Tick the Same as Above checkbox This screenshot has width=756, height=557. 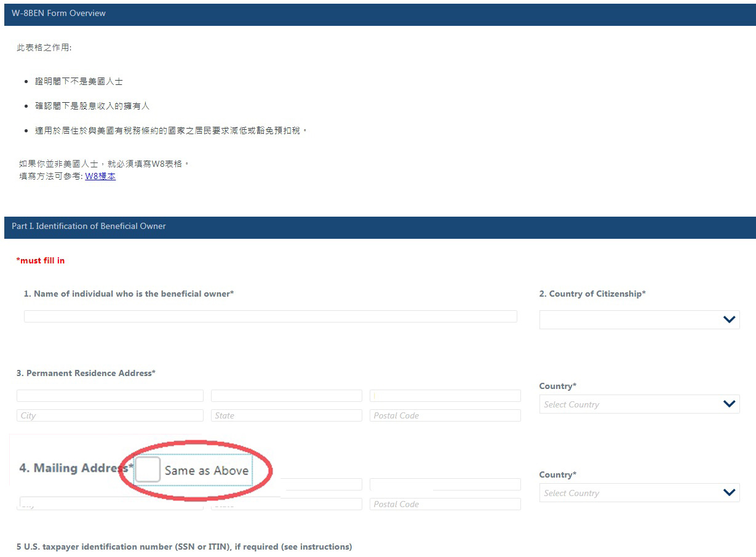[148, 470]
